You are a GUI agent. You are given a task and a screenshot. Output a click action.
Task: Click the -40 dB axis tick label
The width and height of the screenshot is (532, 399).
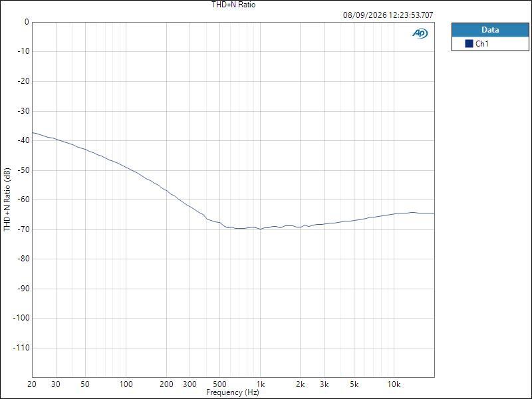tap(23, 140)
